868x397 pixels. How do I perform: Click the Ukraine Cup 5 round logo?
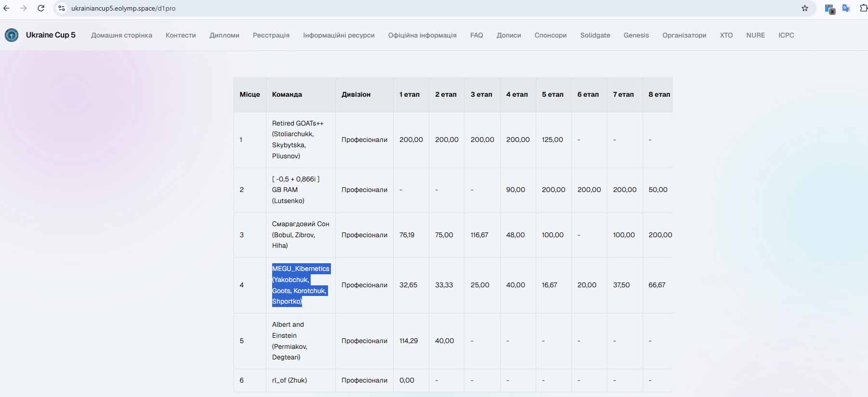pos(12,35)
